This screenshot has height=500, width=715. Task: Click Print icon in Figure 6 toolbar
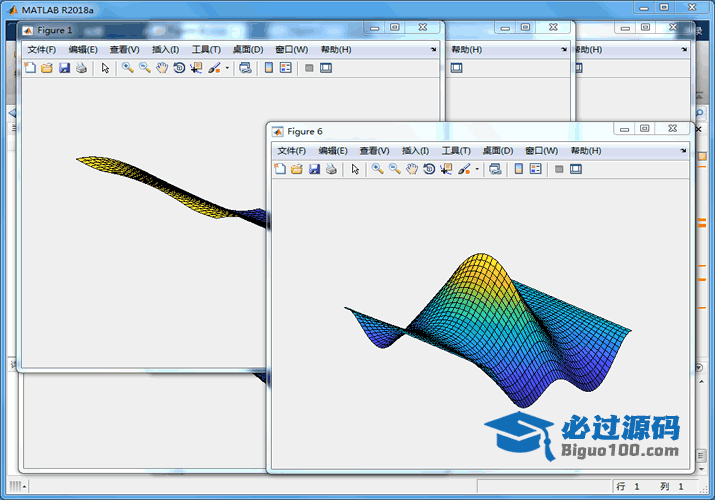tap(332, 169)
